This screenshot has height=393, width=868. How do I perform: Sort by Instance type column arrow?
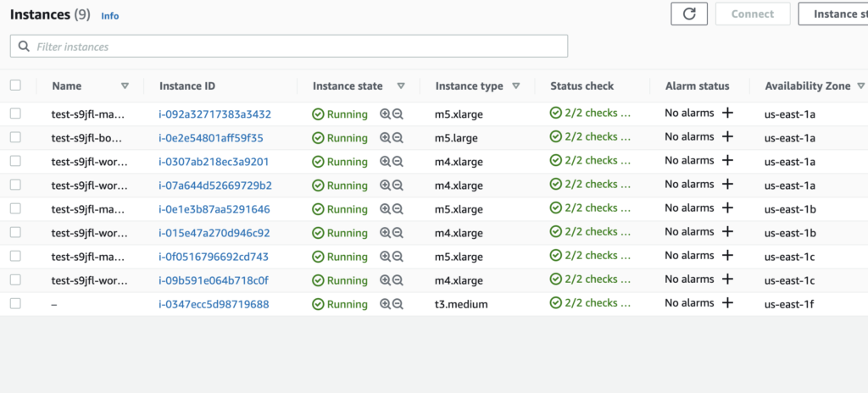[x=516, y=86]
